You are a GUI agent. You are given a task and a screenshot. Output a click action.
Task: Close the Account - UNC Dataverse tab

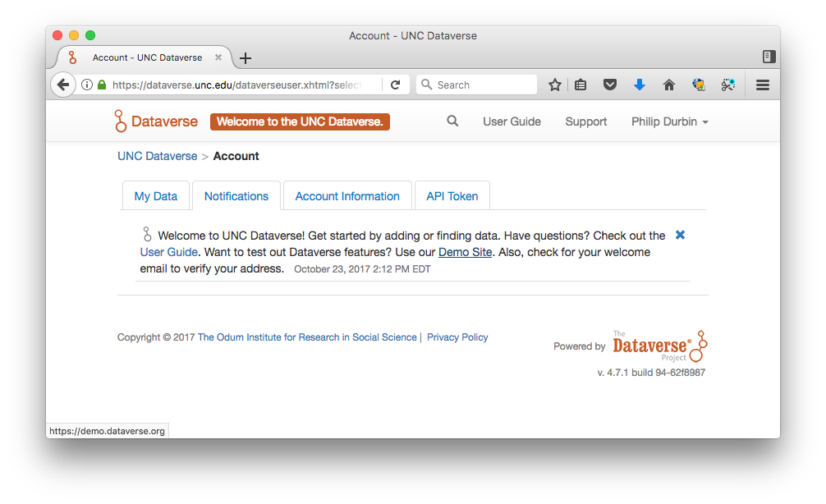(x=218, y=57)
